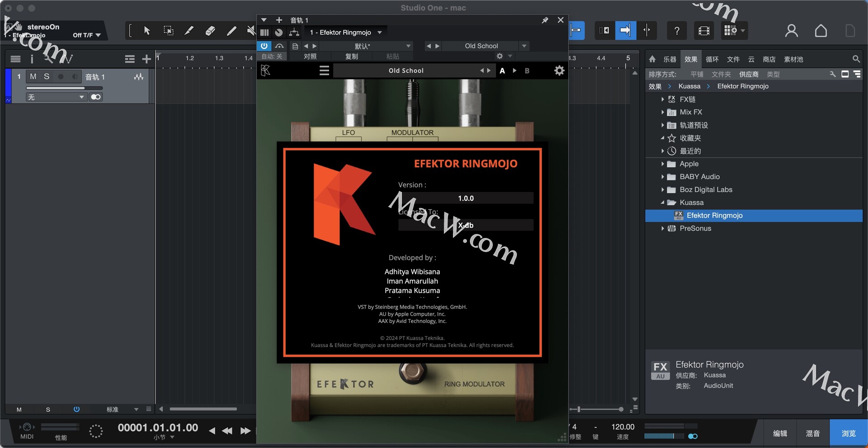Expand the FX链 folder
This screenshot has width=868, height=448.
click(663, 99)
